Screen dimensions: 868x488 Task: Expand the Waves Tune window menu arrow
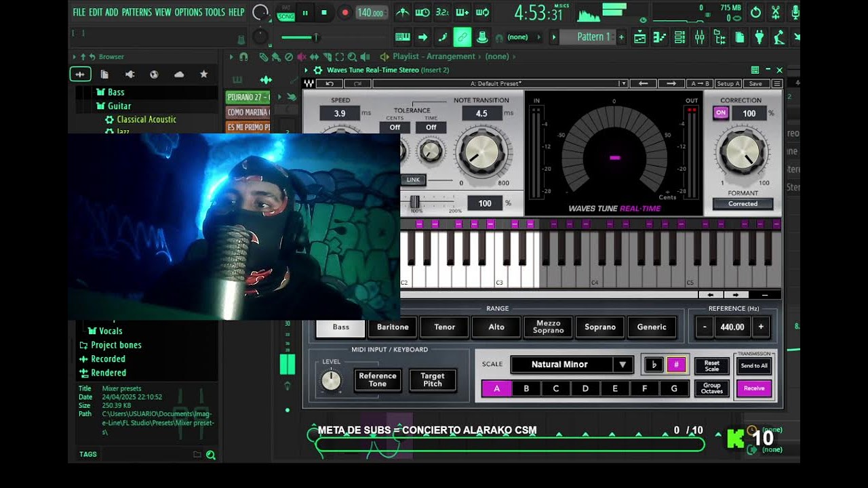click(307, 70)
